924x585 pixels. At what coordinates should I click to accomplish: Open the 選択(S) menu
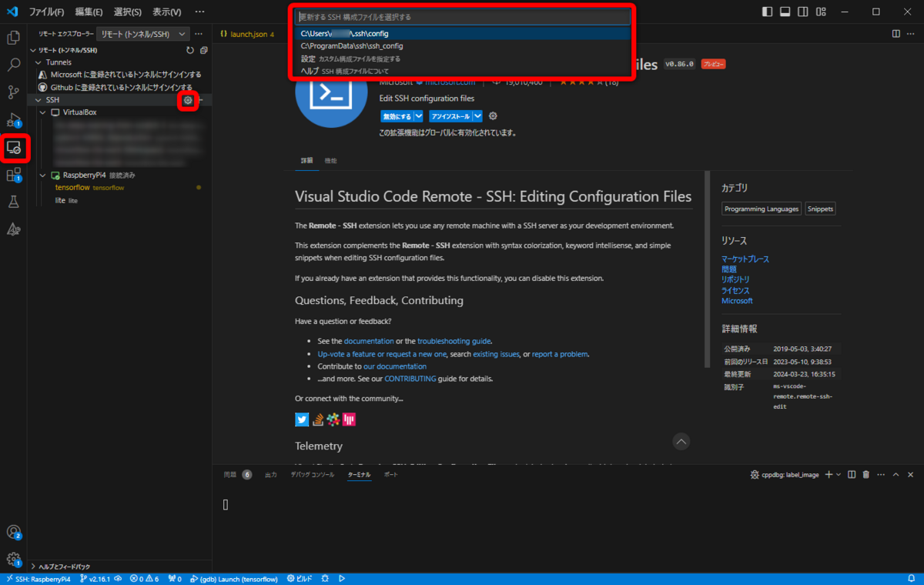click(128, 12)
